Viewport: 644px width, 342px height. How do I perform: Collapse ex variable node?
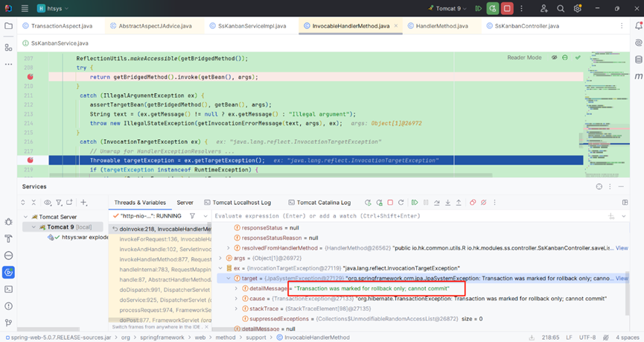[x=220, y=268]
